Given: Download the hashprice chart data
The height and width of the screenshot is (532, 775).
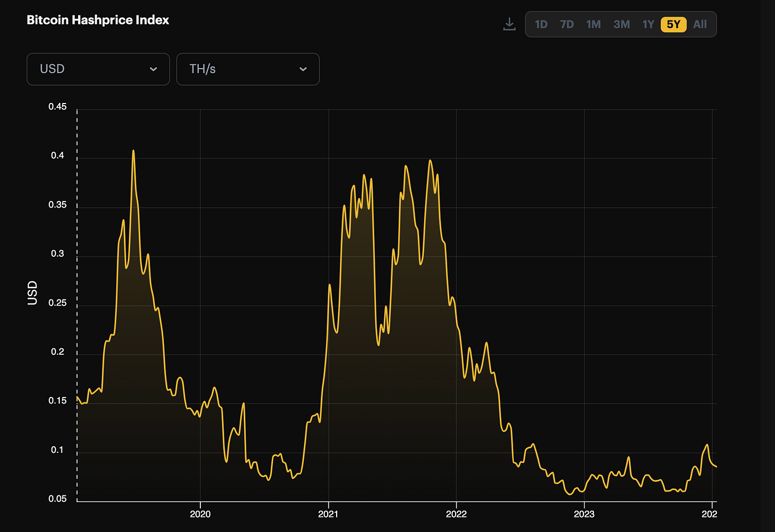Looking at the screenshot, I should (x=509, y=24).
